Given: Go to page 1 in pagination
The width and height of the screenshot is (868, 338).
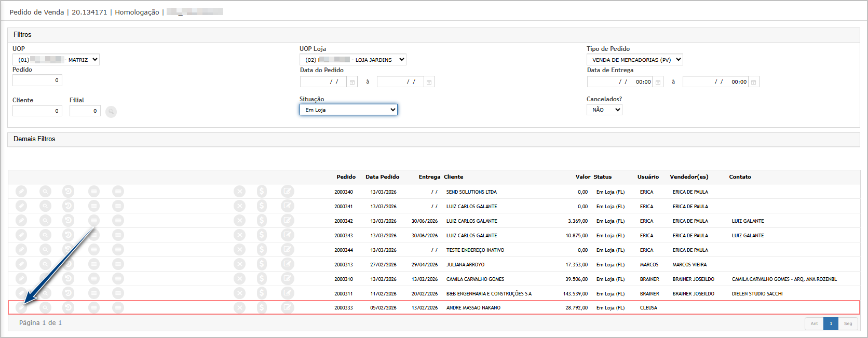Looking at the screenshot, I should [831, 323].
